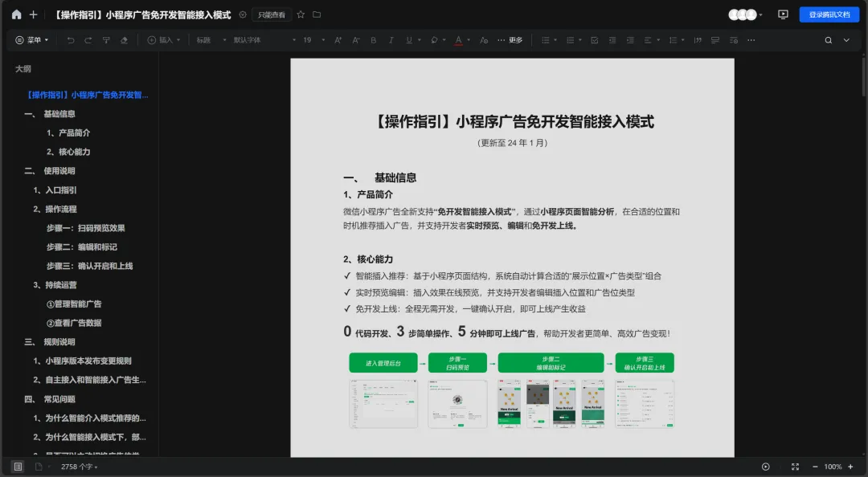This screenshot has height=477, width=868.
Task: Open the highlight color picker
Action: 435,40
